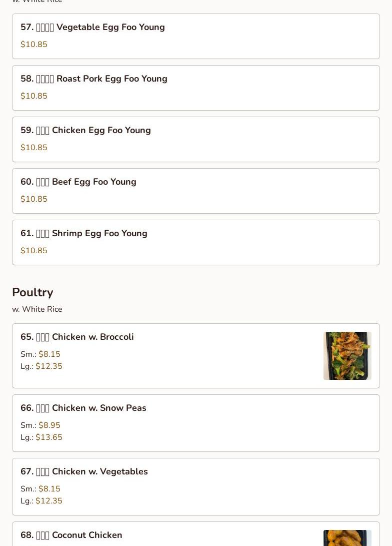The image size is (392, 546).
Task: Click 'w. White Rice' note under Poultry
Action: [x=37, y=309]
